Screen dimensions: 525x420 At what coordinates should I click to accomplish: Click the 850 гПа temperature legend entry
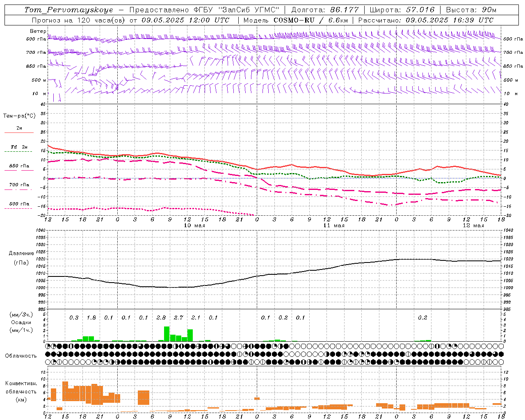(19, 166)
